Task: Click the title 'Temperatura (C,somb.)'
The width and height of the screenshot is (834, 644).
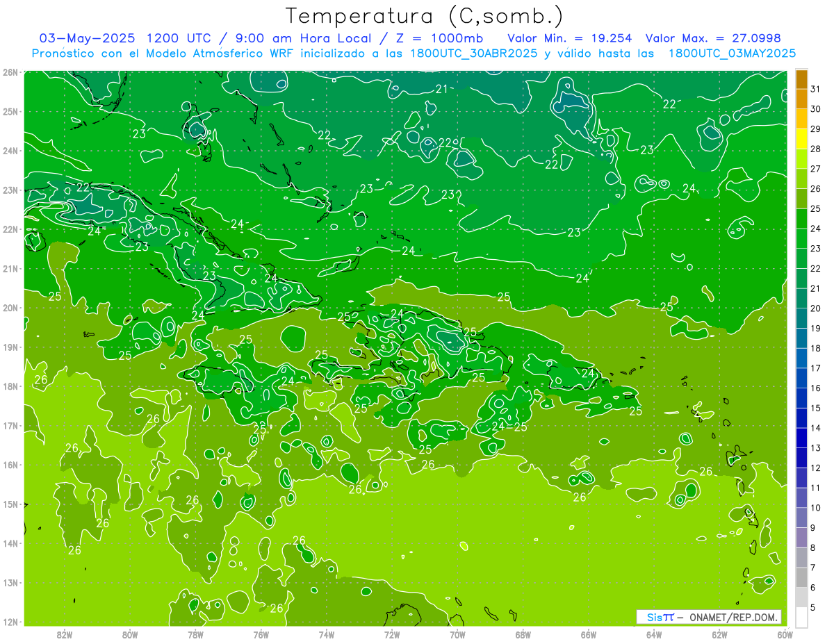Action: (424, 16)
